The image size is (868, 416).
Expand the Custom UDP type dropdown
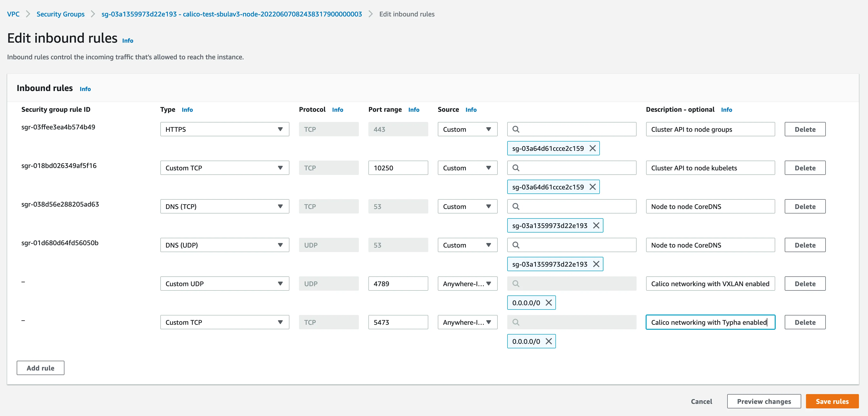coord(225,283)
